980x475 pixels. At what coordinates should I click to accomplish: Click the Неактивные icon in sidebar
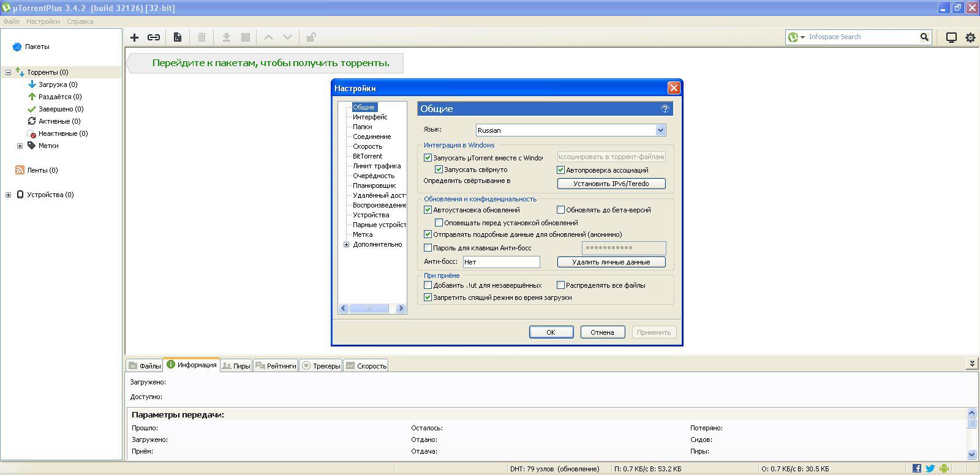click(32, 133)
